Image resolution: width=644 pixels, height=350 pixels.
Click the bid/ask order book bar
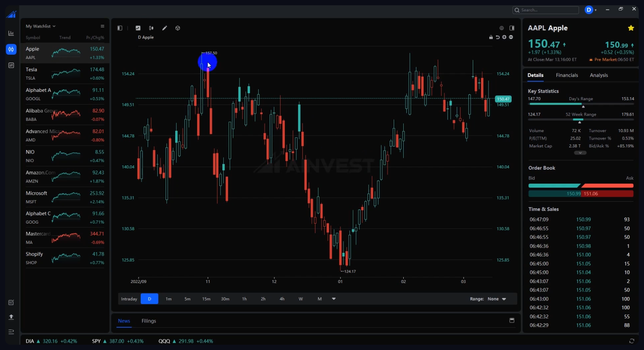(581, 186)
